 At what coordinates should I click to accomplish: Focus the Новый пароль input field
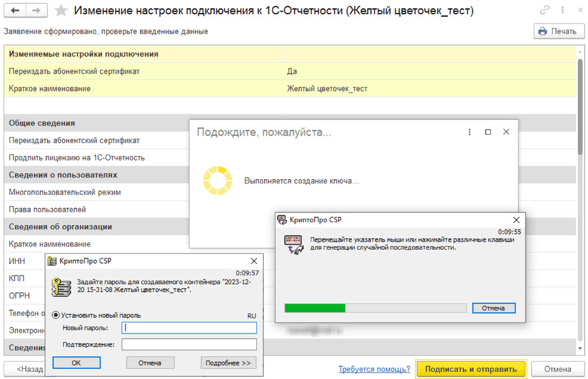(x=189, y=328)
